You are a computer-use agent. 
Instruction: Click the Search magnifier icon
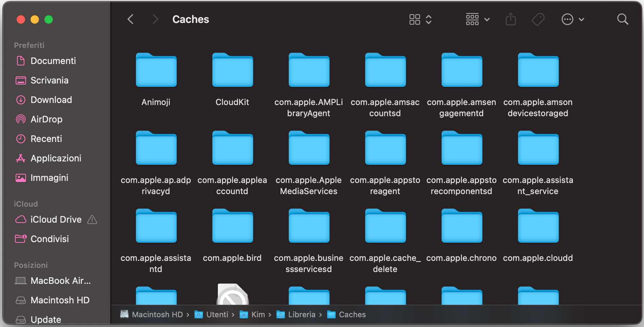pos(622,19)
